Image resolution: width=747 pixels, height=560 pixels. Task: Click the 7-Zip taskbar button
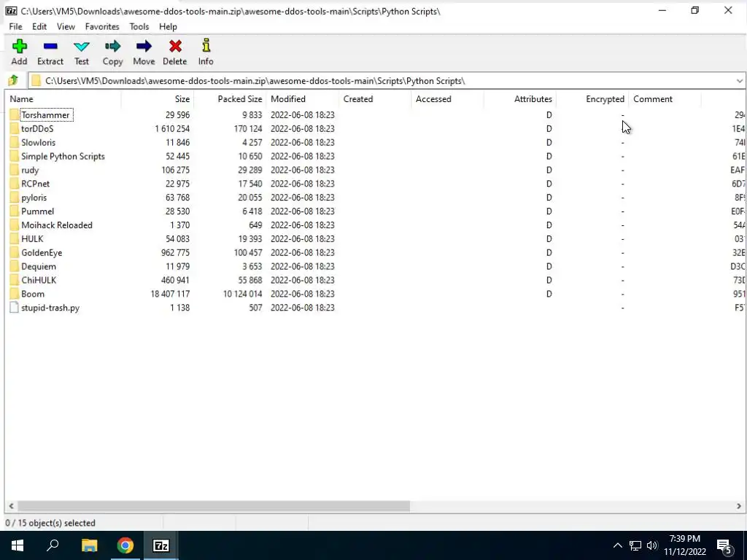(161, 545)
